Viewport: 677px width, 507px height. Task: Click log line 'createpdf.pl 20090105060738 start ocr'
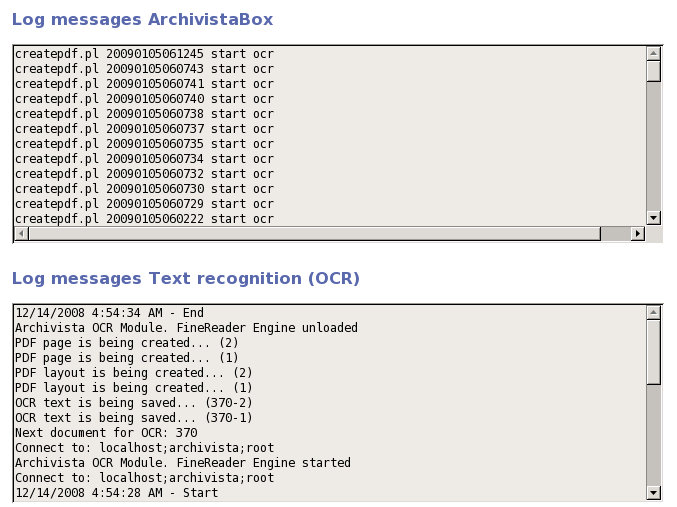[144, 114]
